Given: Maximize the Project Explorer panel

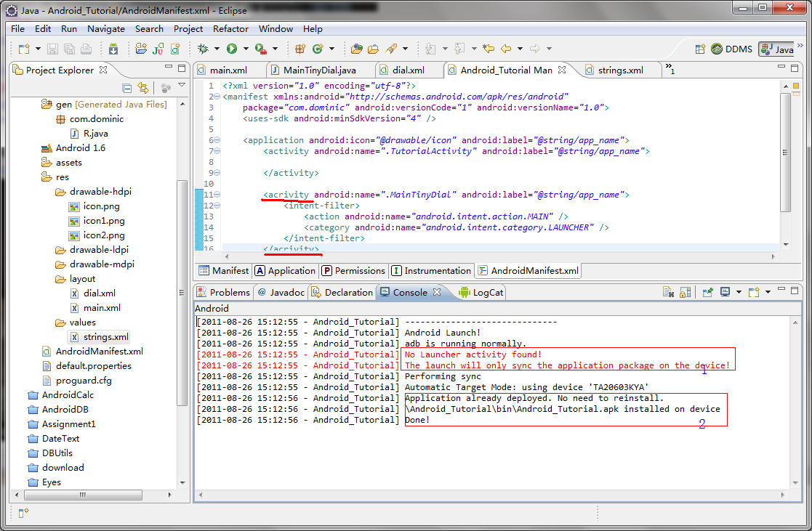Looking at the screenshot, I should pos(181,68).
